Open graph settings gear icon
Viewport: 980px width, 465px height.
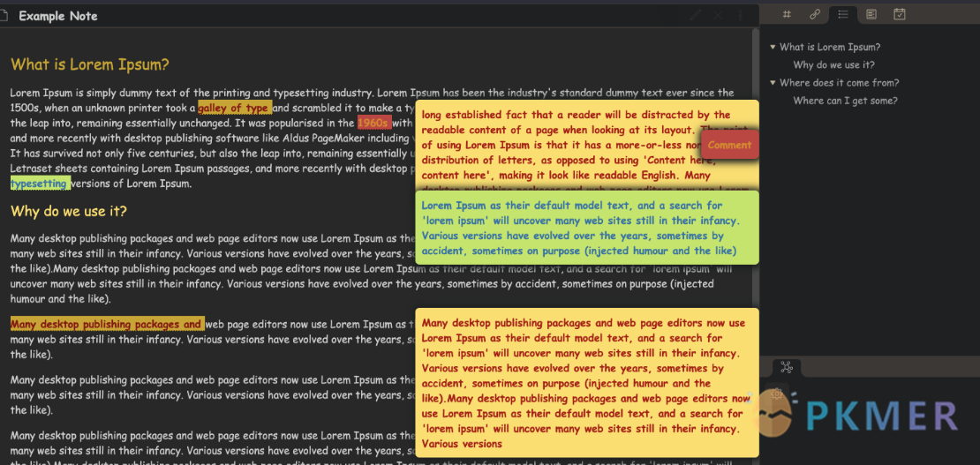click(x=778, y=394)
